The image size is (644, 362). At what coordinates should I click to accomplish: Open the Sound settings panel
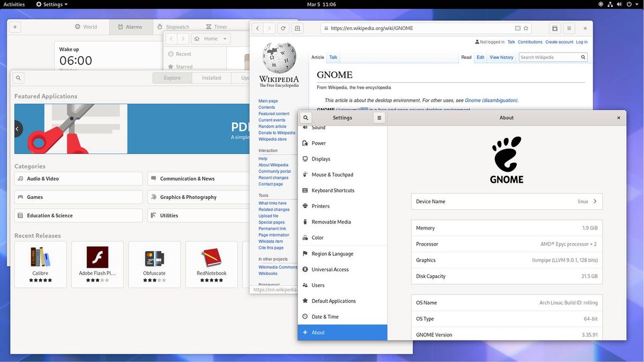pyautogui.click(x=342, y=128)
